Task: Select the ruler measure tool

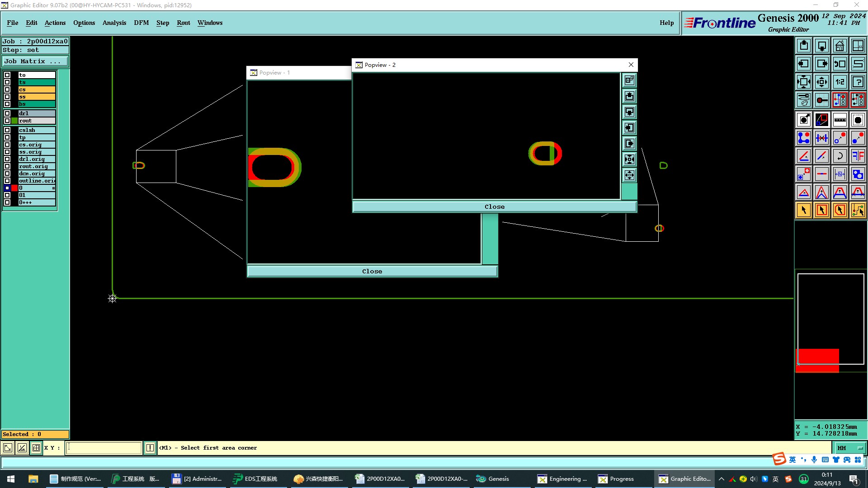Action: point(840,120)
